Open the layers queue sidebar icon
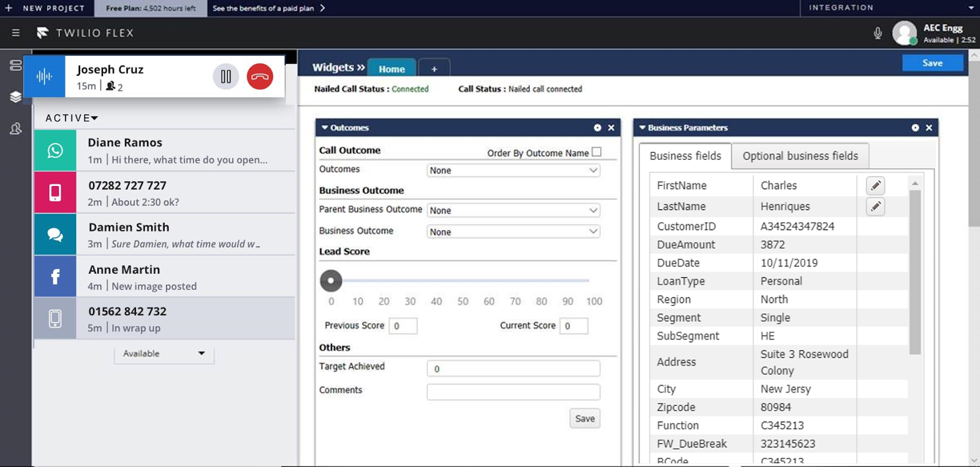This screenshot has height=467, width=980. tap(15, 97)
